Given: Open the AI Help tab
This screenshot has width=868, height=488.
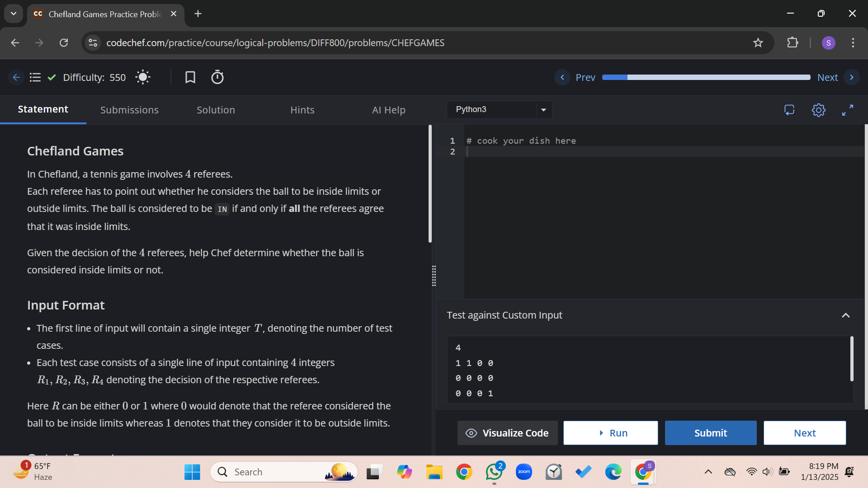Looking at the screenshot, I should pos(388,109).
